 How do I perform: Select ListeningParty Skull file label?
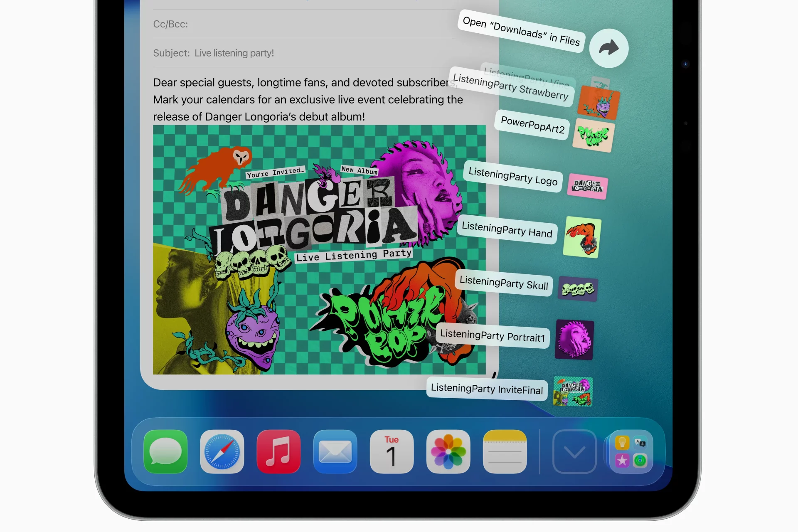click(x=504, y=283)
